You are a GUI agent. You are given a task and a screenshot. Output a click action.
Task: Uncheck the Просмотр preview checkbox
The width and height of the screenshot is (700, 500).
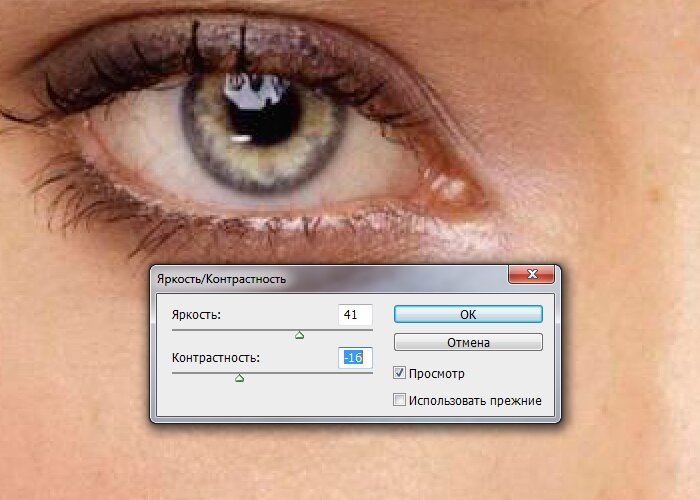(x=399, y=373)
